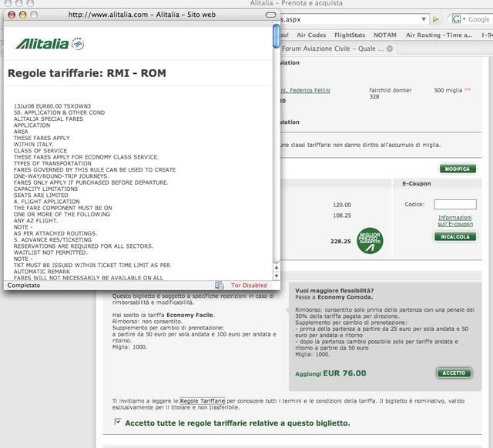
Task: Click the 'fairchild dornier 328' aircraft text
Action: click(x=391, y=93)
